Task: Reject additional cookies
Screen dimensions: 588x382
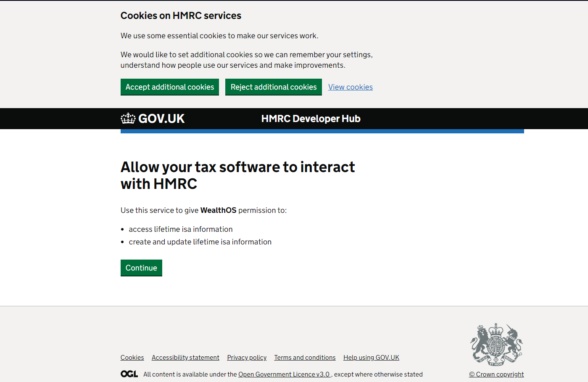Action: (x=274, y=87)
